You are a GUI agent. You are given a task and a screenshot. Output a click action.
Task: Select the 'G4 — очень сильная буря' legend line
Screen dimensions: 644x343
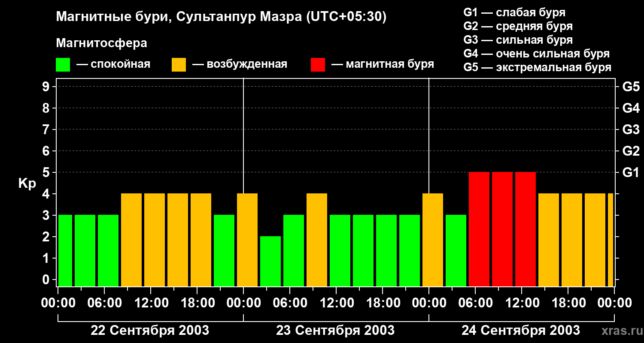[x=537, y=54]
